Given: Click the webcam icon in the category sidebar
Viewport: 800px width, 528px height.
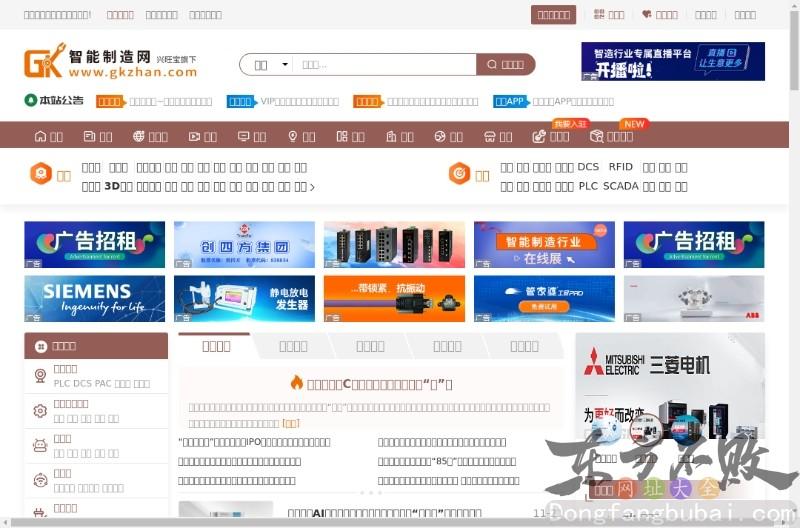Looking at the screenshot, I should tap(40, 376).
